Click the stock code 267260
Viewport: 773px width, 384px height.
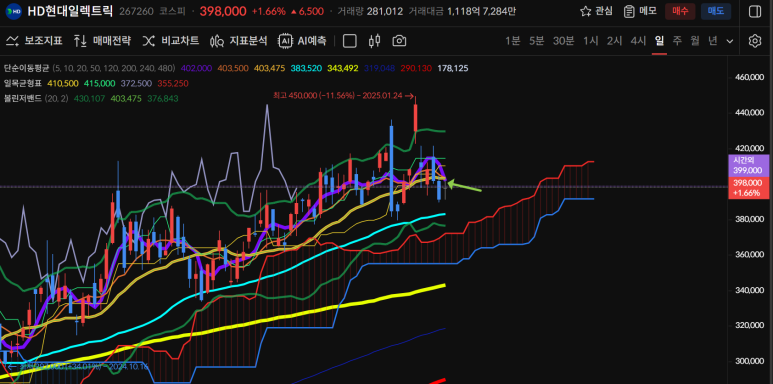coord(137,11)
